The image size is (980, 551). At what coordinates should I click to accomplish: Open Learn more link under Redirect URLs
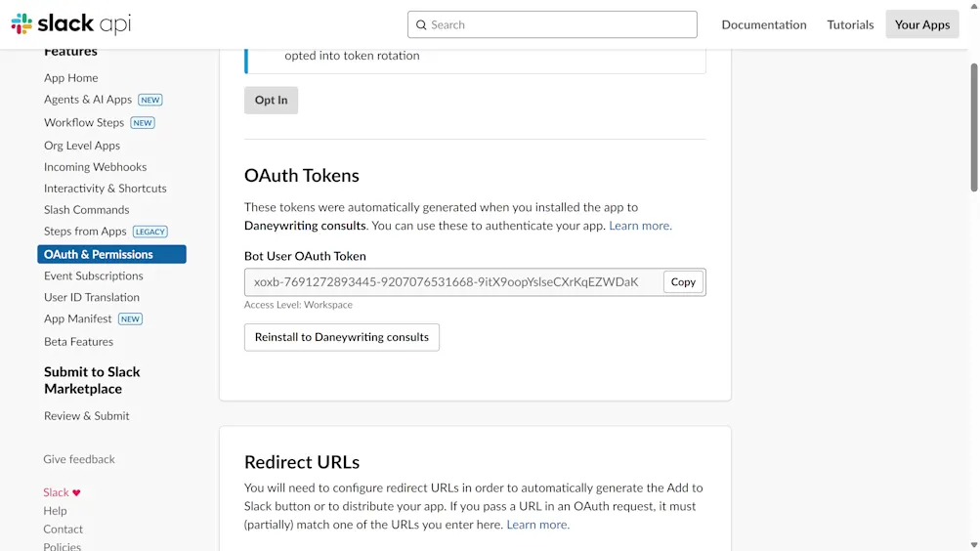537,525
